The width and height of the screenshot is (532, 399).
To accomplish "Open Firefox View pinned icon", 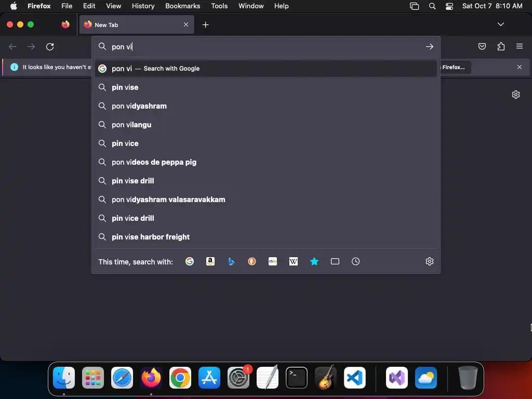I will pos(65,24).
